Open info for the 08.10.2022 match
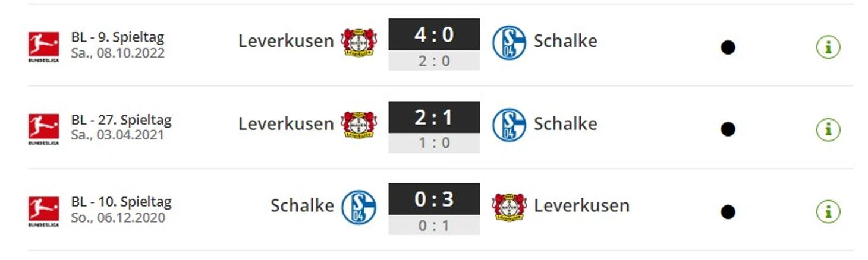Image resolution: width=868 pixels, height=260 pixels. pos(828,47)
